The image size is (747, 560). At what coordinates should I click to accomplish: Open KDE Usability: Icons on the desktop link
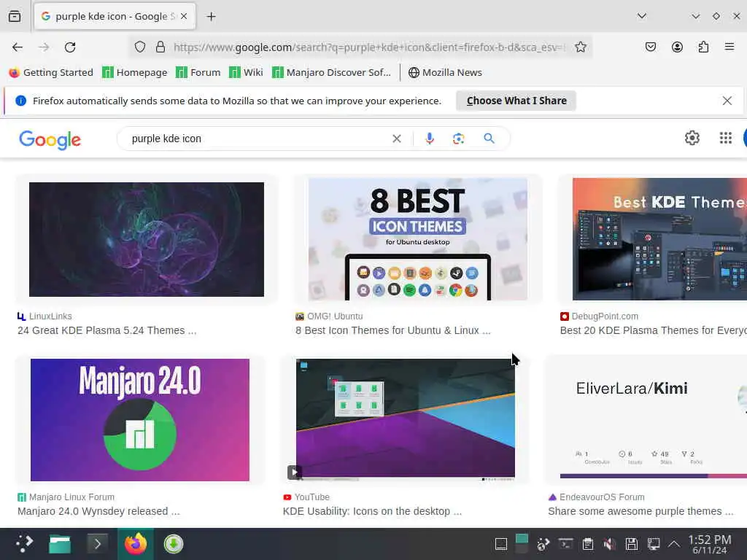tap(372, 511)
